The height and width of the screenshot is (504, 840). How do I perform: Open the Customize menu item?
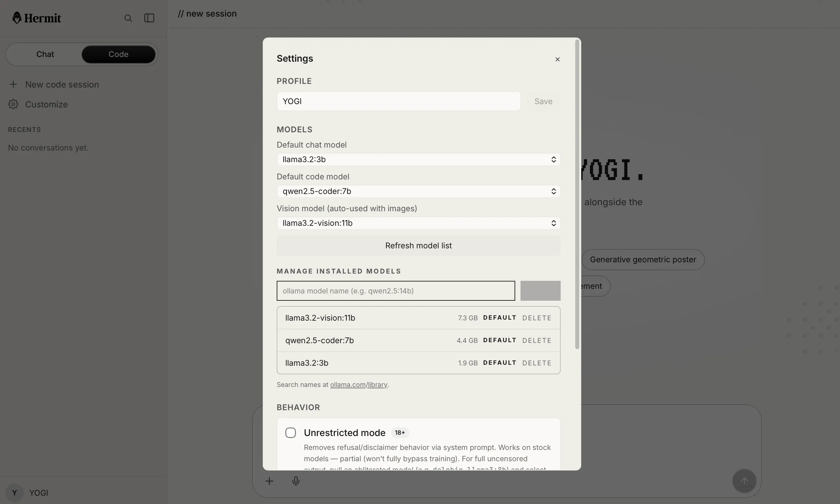point(46,104)
